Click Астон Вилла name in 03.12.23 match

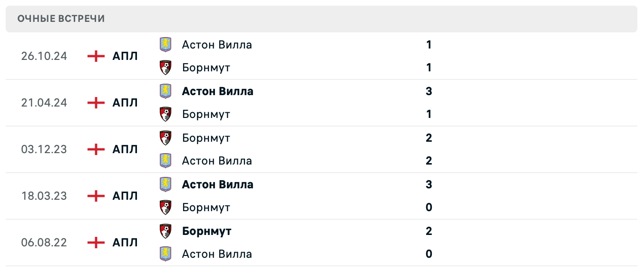(217, 161)
